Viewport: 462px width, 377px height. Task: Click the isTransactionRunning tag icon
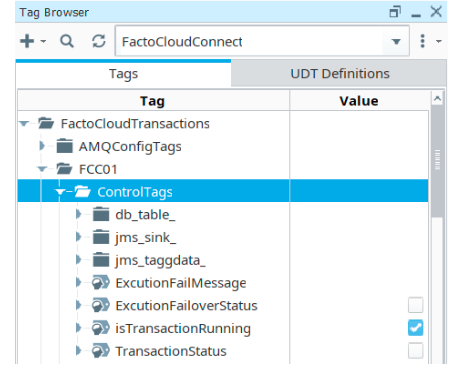tap(101, 328)
